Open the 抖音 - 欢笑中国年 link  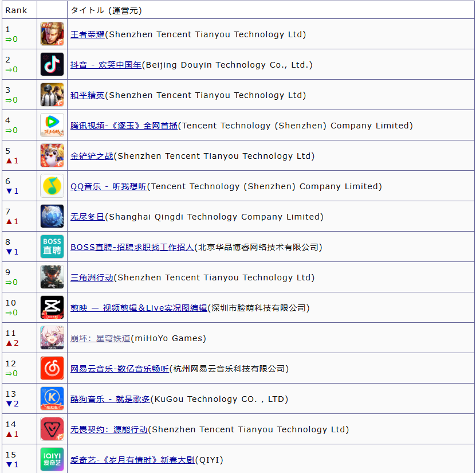(106, 65)
